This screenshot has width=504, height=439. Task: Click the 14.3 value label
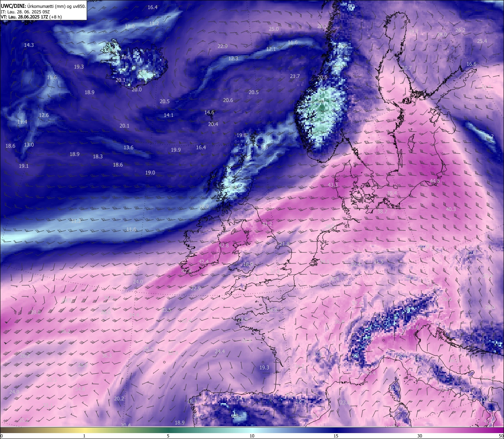(x=29, y=45)
